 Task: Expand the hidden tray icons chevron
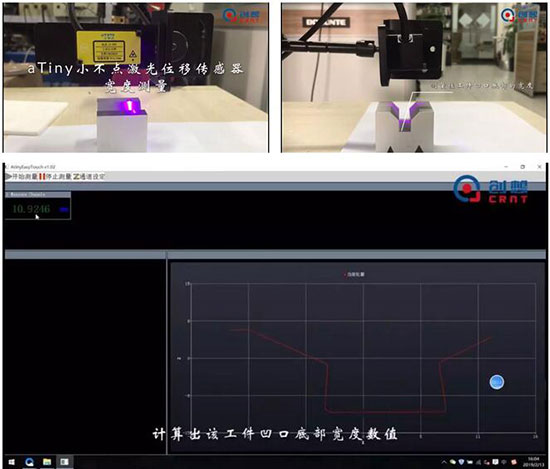pos(444,462)
